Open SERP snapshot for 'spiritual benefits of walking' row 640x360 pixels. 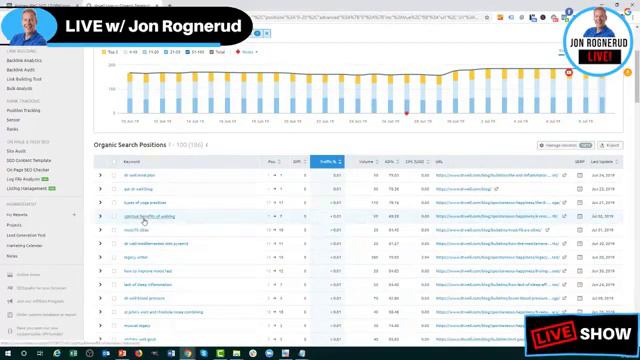pyautogui.click(x=580, y=216)
